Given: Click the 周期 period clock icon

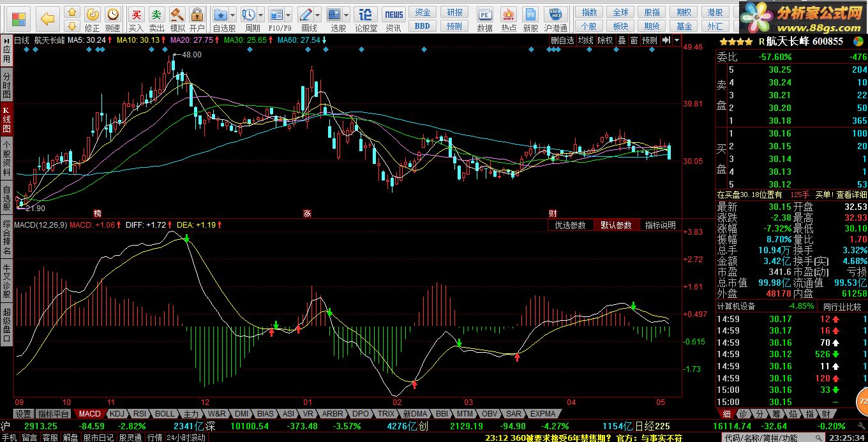Looking at the screenshot, I should click(250, 19).
